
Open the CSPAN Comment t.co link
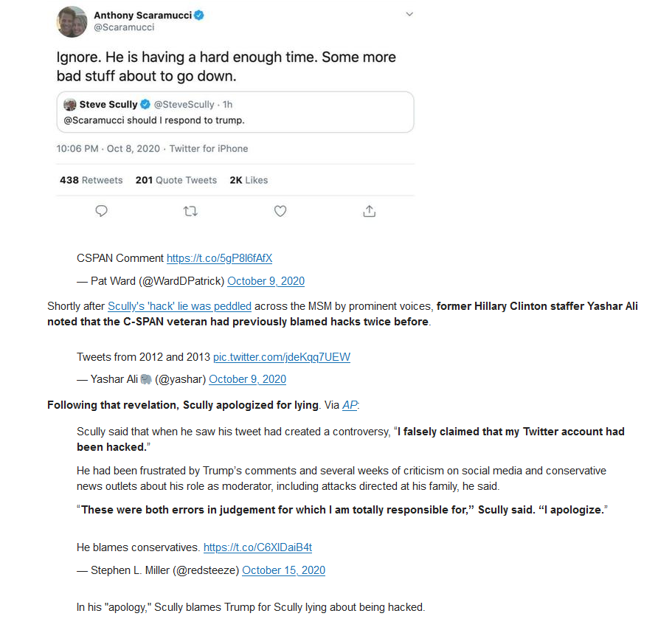click(x=219, y=258)
